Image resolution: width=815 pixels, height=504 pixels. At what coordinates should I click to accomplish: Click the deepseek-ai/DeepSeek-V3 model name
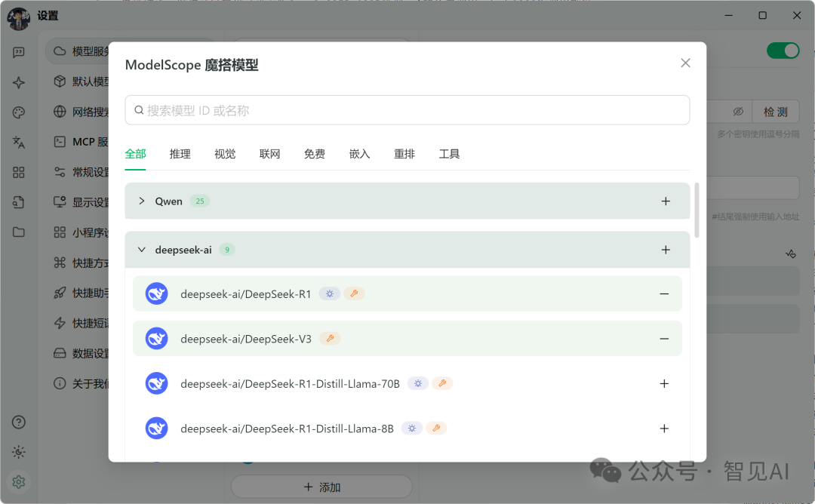coord(246,339)
